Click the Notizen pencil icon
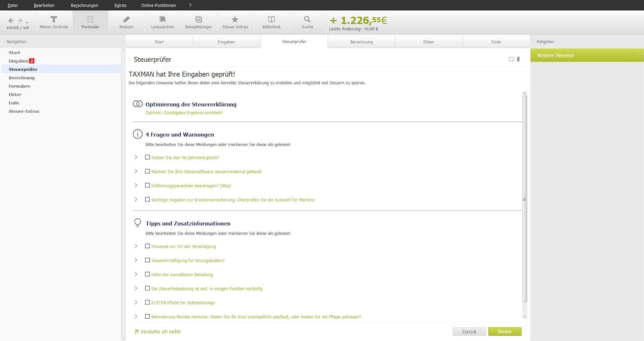Screen dimensions: 644x341 126,20
